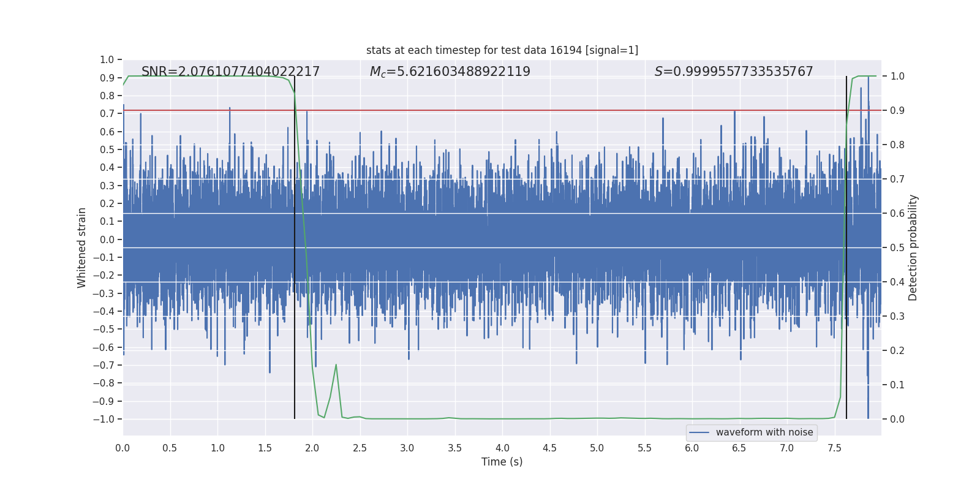980x490 pixels.
Task: Click the chirp mass Mc annotation
Action: point(450,72)
